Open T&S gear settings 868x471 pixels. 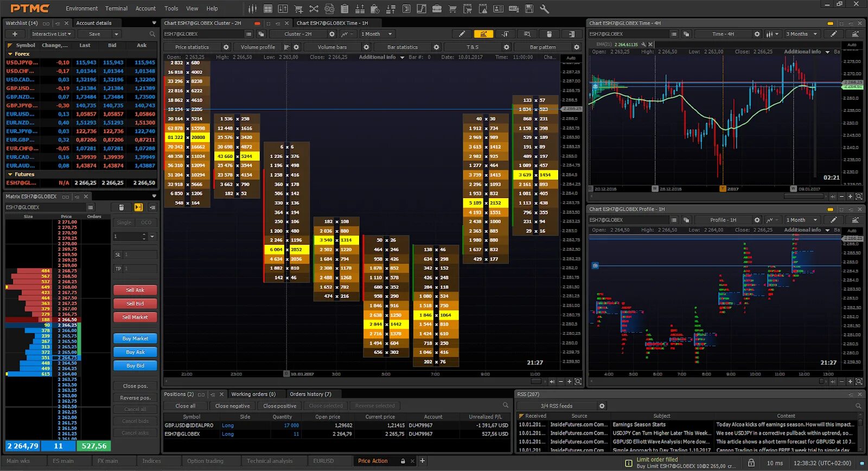tap(506, 47)
